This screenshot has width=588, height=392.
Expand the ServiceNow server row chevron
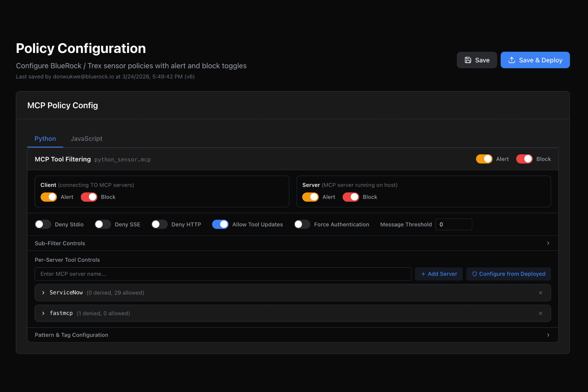coord(43,293)
